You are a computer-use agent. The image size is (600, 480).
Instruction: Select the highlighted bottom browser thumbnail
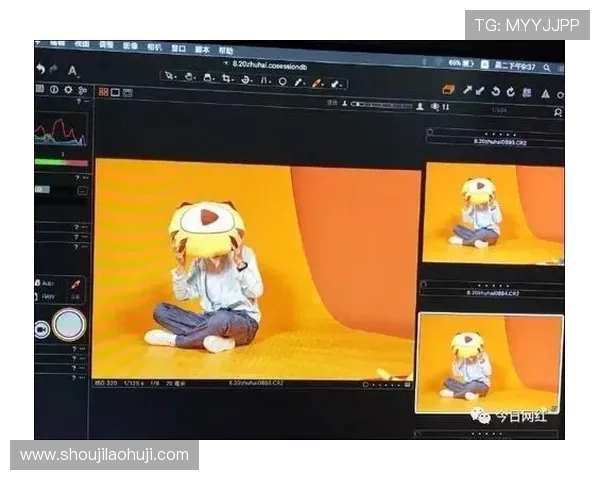[x=489, y=363]
